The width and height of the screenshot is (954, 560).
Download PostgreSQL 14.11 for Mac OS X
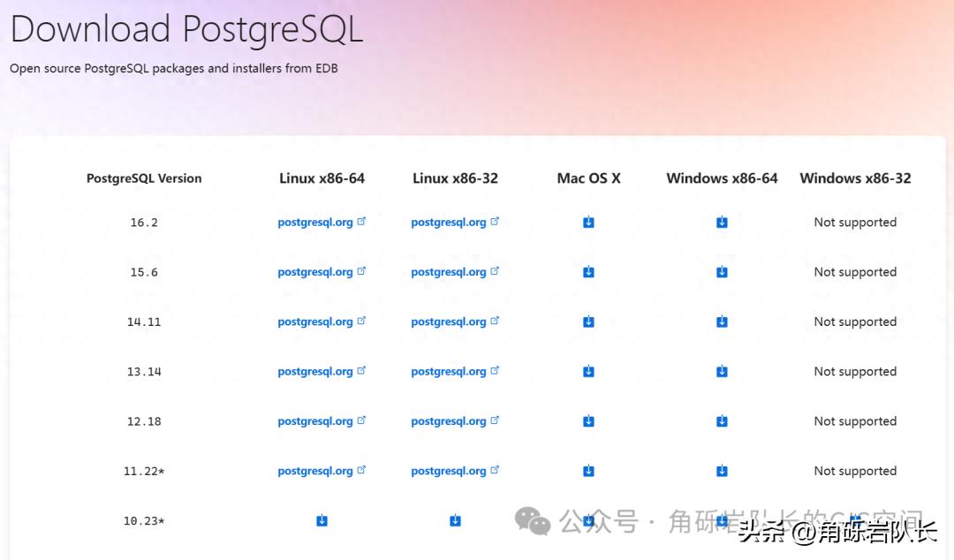point(588,322)
